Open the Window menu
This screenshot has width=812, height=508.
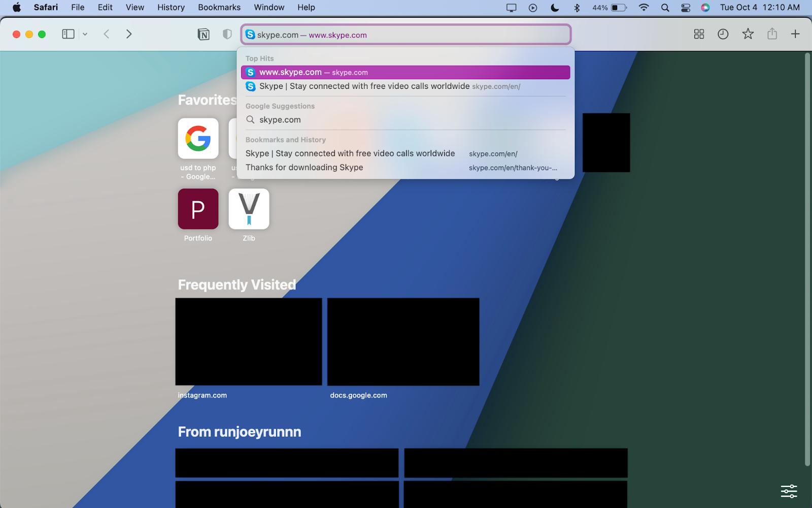click(269, 7)
